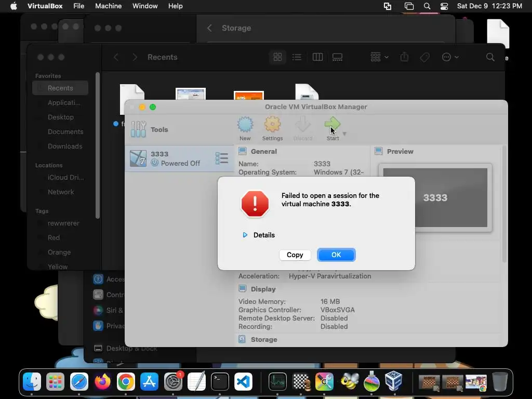The image size is (532, 399).
Task: Click the General section header icon
Action: point(242,151)
